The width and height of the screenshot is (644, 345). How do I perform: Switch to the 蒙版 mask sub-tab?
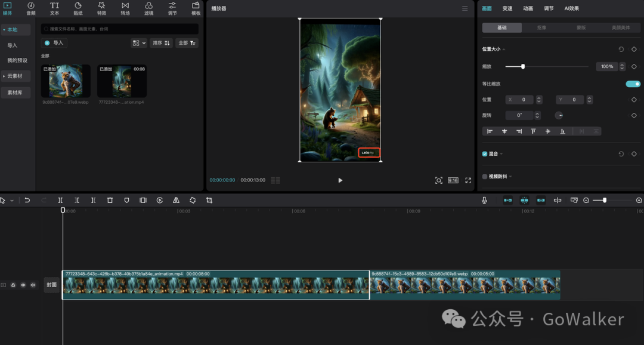(x=581, y=28)
